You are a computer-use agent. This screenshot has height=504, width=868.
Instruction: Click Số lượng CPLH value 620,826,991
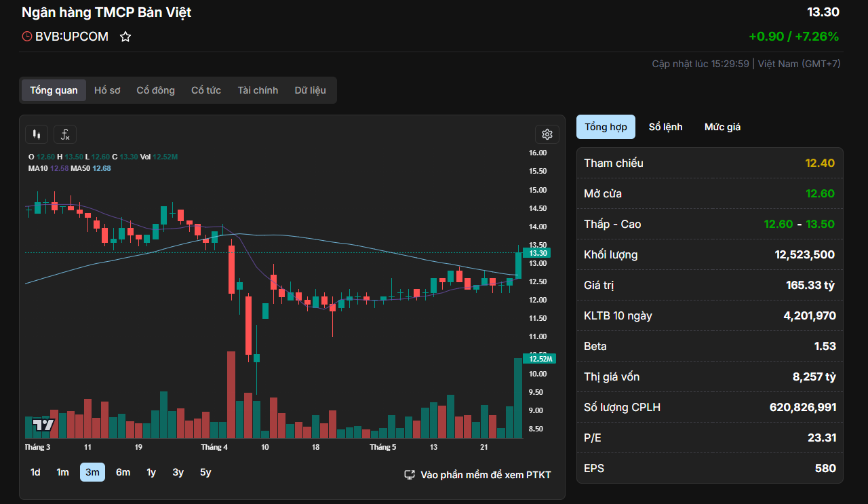pos(803,407)
